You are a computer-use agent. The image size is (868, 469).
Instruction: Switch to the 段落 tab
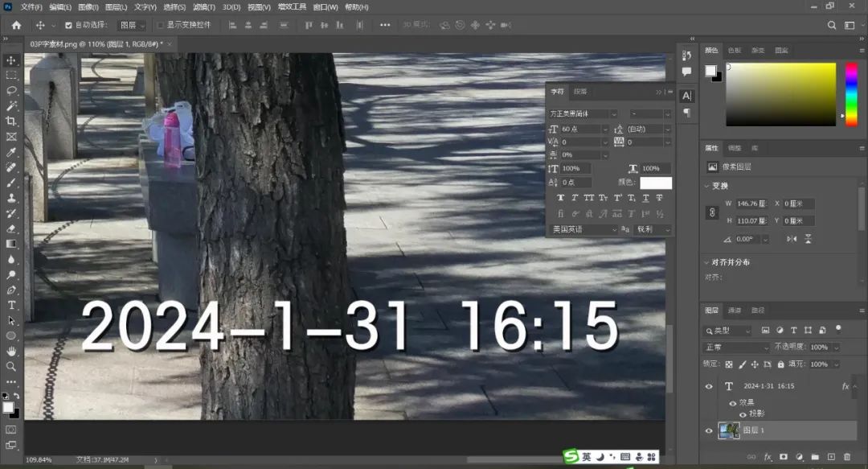pos(580,92)
